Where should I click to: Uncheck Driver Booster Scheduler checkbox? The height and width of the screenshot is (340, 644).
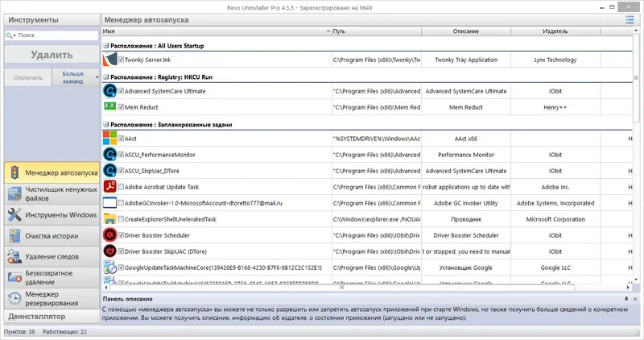click(x=122, y=235)
